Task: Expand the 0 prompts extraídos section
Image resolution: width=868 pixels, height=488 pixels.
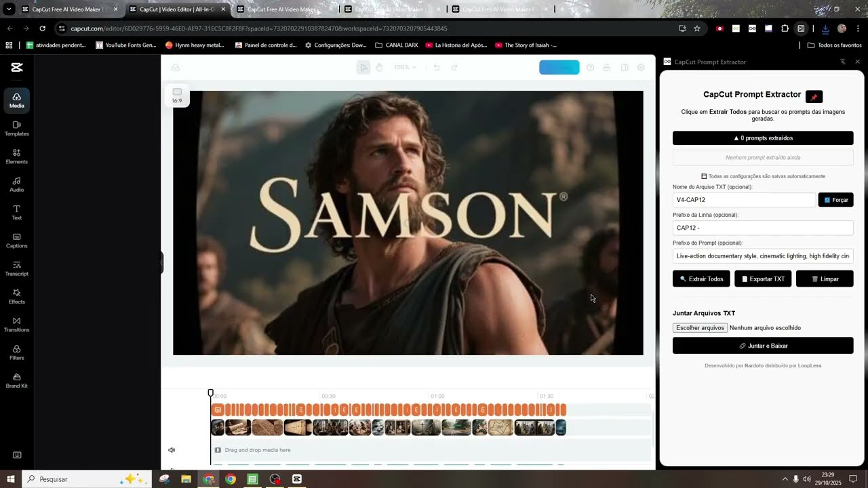Action: pyautogui.click(x=763, y=138)
